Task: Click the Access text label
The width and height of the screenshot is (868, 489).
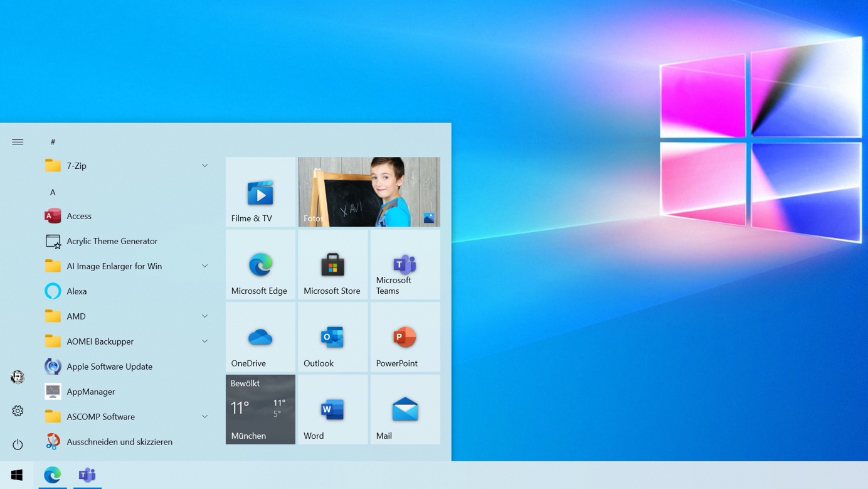Action: click(79, 216)
